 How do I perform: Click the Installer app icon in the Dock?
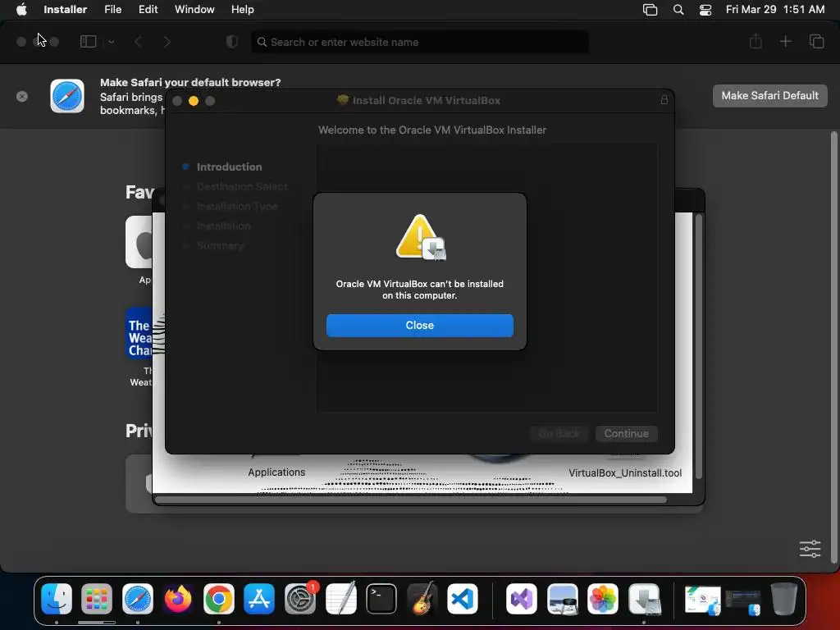[x=644, y=598]
